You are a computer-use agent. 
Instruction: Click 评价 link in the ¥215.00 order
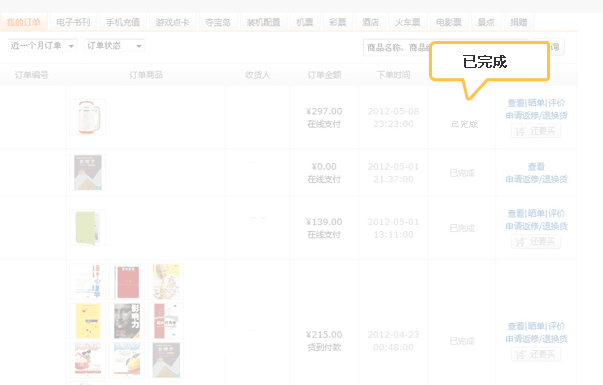556,326
